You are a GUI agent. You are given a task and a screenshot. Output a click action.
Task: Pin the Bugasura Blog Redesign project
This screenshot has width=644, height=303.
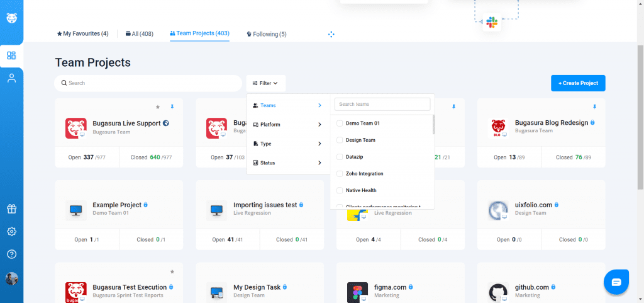tap(594, 107)
